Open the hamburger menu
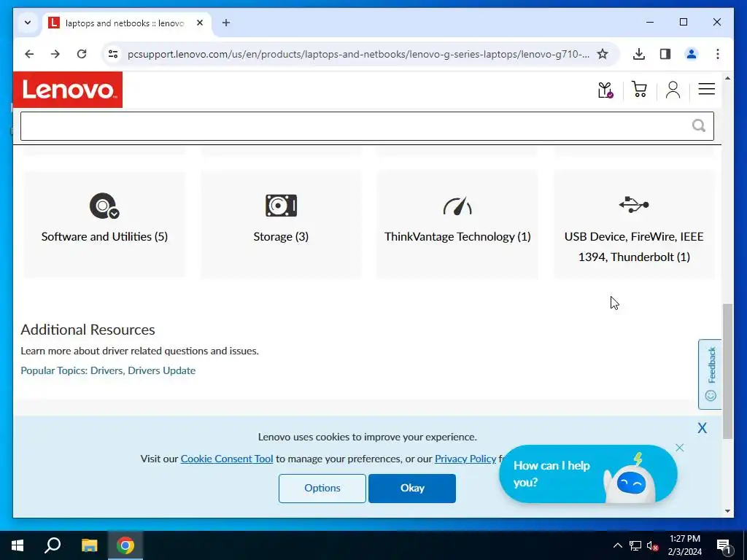 [706, 88]
